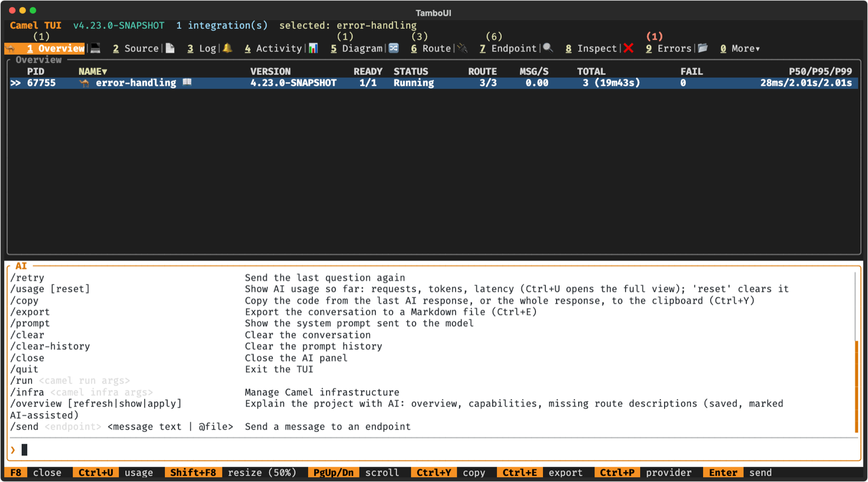Screen dimensions: 868x482
Task: Click the bar chart icon beside Activity
Action: coord(313,48)
